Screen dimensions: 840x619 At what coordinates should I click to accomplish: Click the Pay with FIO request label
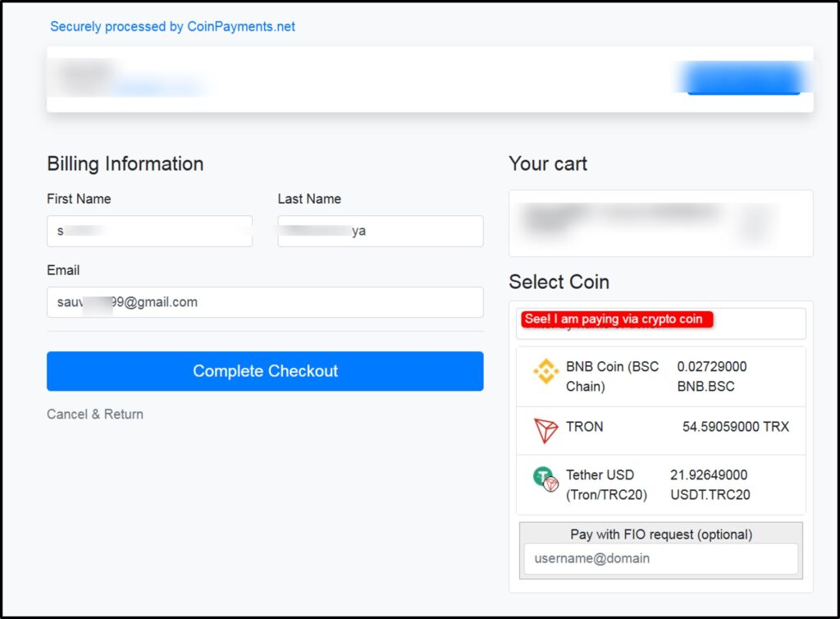[661, 534]
